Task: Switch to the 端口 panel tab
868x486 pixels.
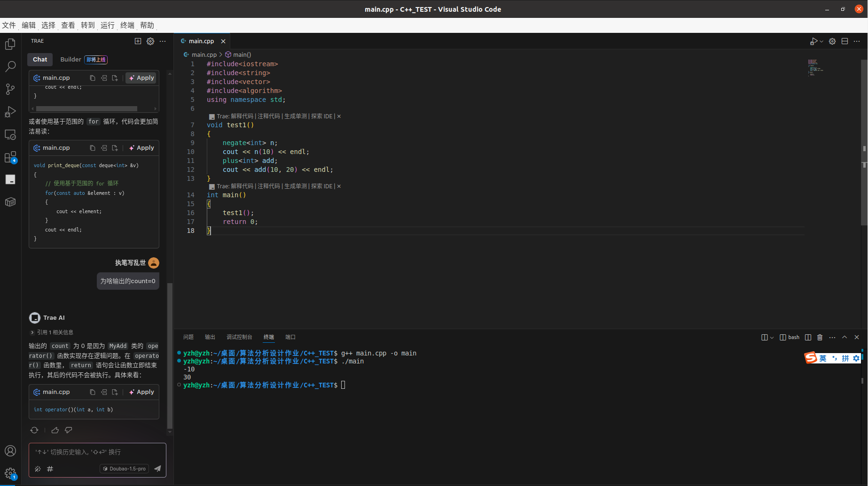Action: (x=290, y=337)
